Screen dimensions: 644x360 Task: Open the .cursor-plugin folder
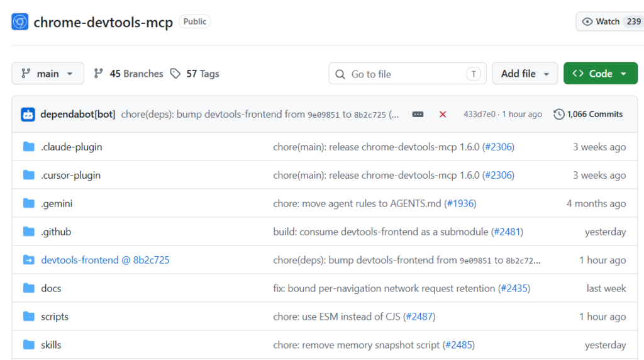pos(70,175)
